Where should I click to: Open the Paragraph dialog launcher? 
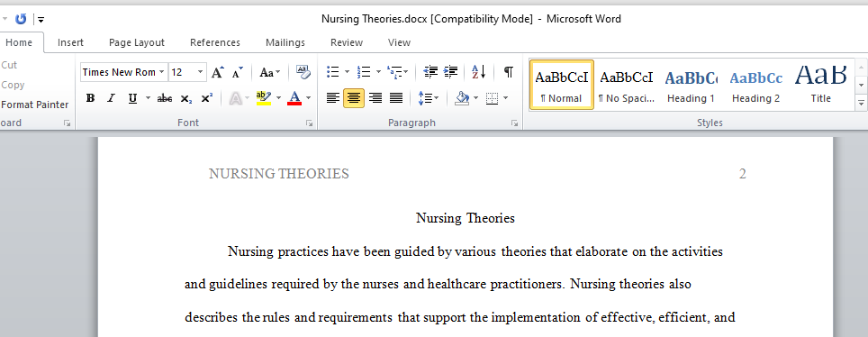514,123
